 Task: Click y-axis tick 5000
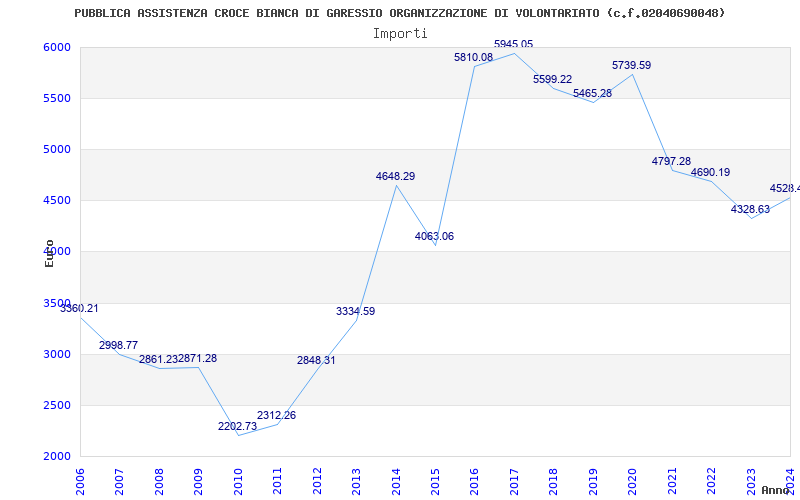(x=57, y=149)
